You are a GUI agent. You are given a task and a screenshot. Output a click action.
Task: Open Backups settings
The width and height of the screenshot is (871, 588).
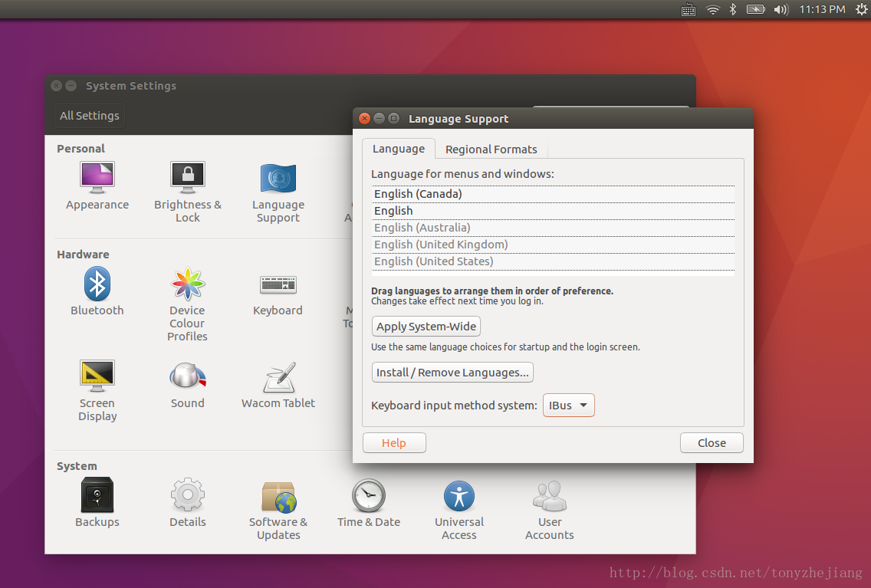(97, 502)
